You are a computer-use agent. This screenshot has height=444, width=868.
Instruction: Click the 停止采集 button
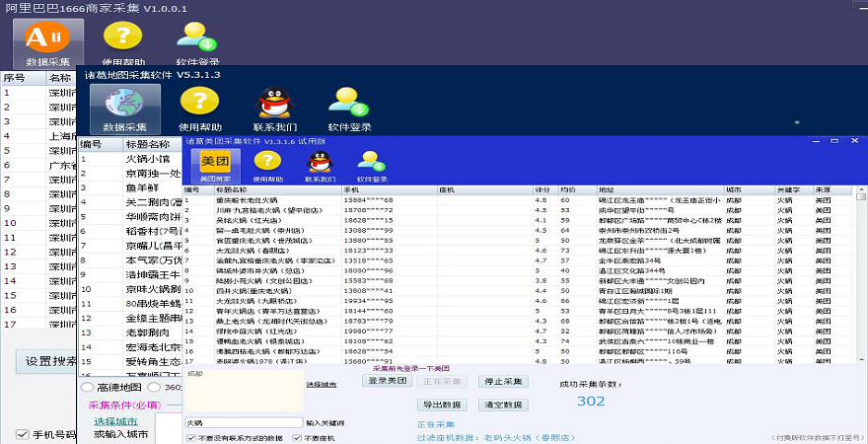tap(503, 381)
